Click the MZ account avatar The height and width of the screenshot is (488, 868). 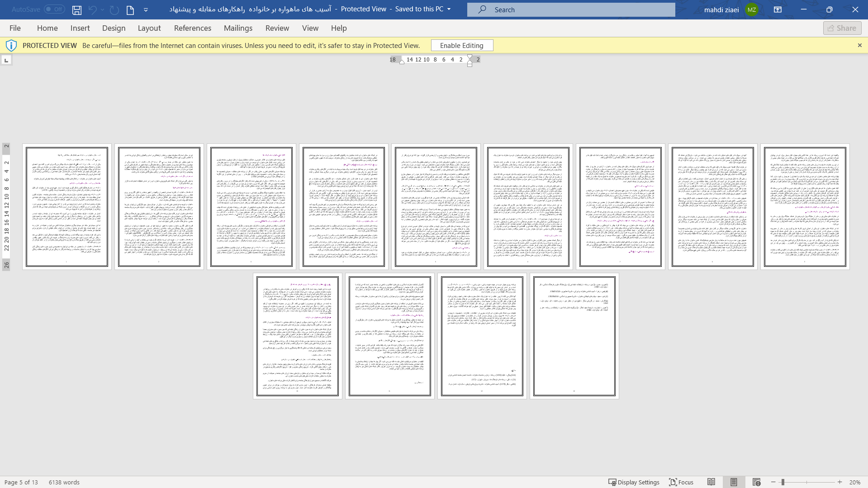click(x=752, y=9)
